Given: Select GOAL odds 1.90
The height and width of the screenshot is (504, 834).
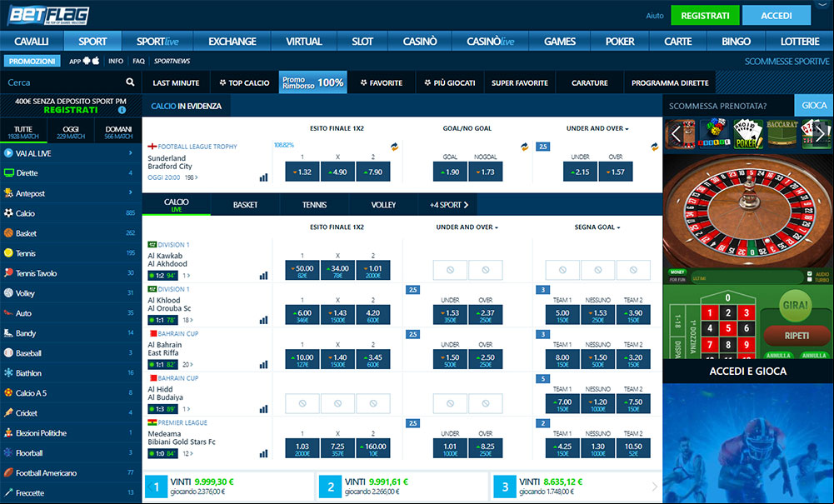Looking at the screenshot, I should click(x=450, y=172).
